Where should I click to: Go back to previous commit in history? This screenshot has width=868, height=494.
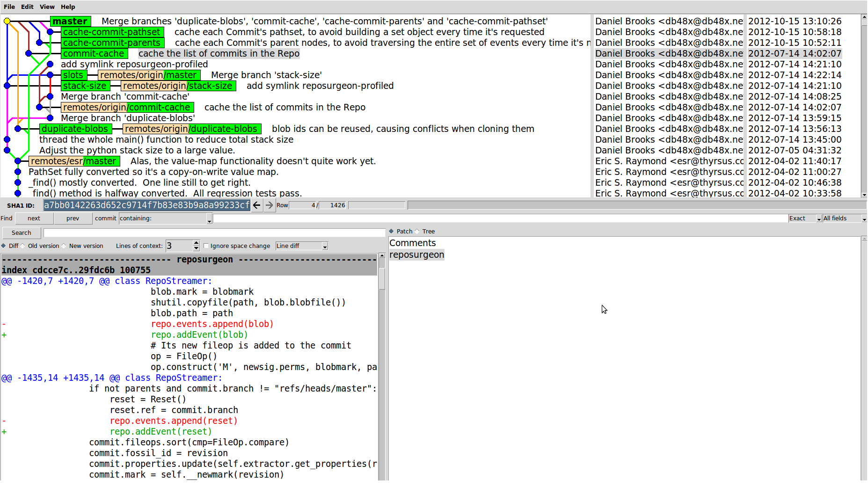click(x=256, y=205)
